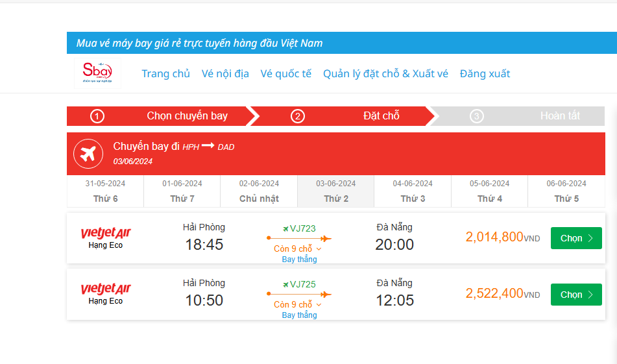Click the step 1 circle icon
617x364 pixels.
pyautogui.click(x=97, y=116)
